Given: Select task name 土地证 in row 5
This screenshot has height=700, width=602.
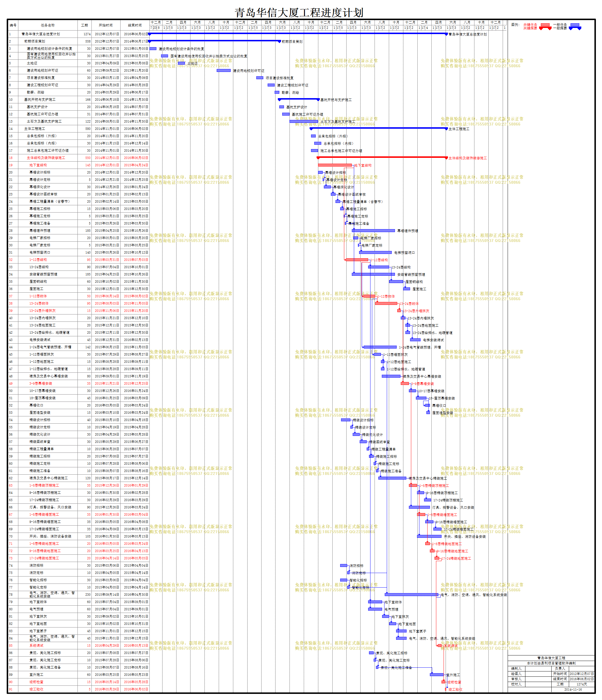Looking at the screenshot, I should (x=32, y=63).
